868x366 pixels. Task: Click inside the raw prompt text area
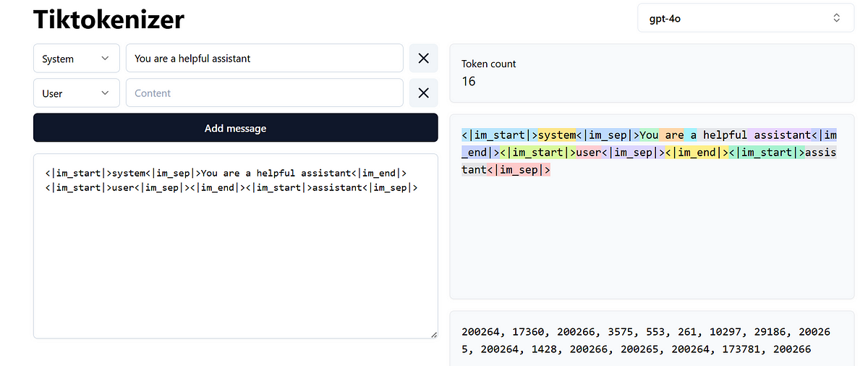236,246
